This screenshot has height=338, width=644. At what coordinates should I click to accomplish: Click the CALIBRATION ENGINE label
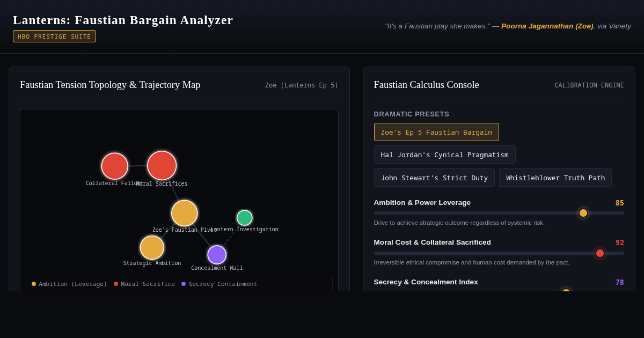coord(589,85)
